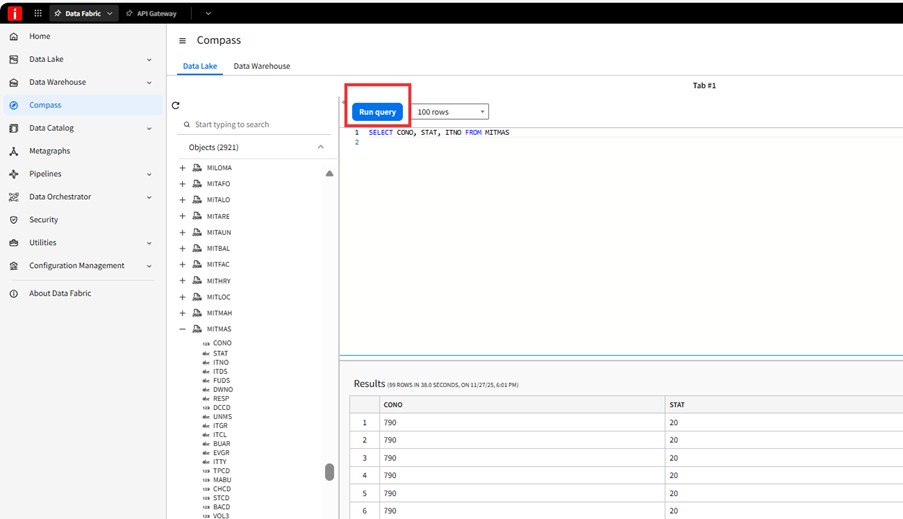903x519 pixels.
Task: Collapse the Objects (2921) section
Action: 320,147
